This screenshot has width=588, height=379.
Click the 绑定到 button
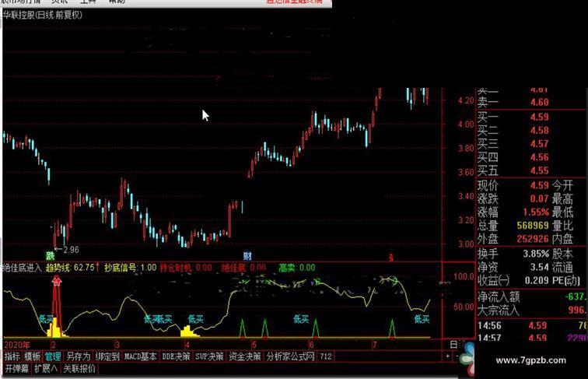pyautogui.click(x=107, y=356)
